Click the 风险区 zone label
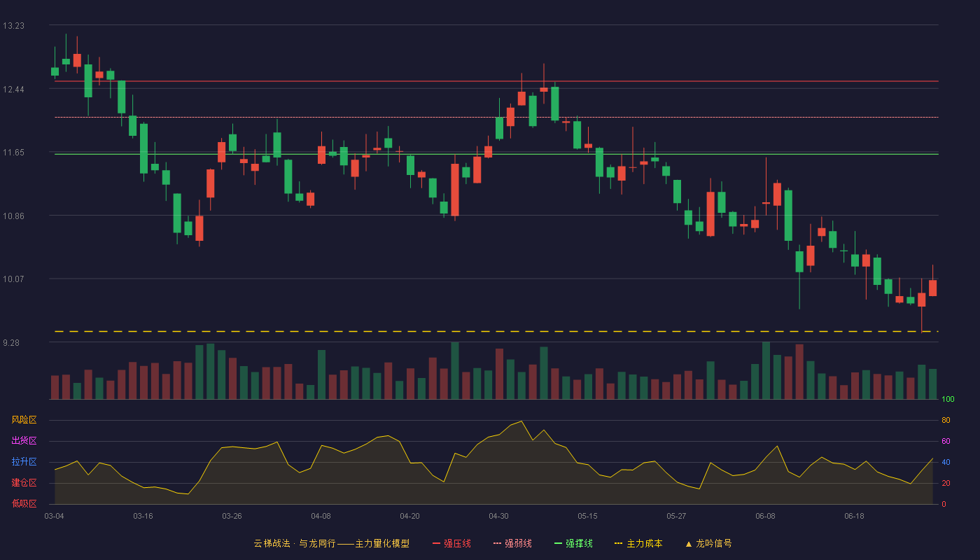Image resolution: width=980 pixels, height=560 pixels. [24, 420]
